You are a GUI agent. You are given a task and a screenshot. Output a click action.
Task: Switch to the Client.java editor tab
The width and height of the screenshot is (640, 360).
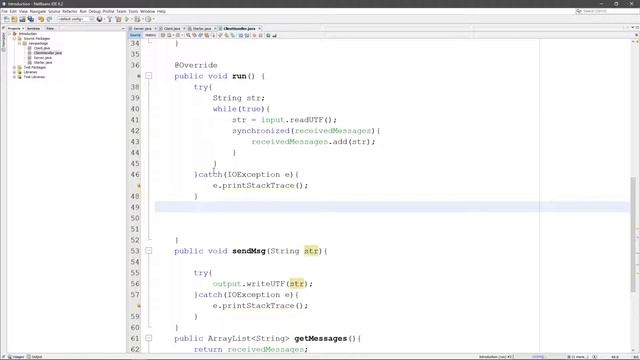pyautogui.click(x=171, y=29)
